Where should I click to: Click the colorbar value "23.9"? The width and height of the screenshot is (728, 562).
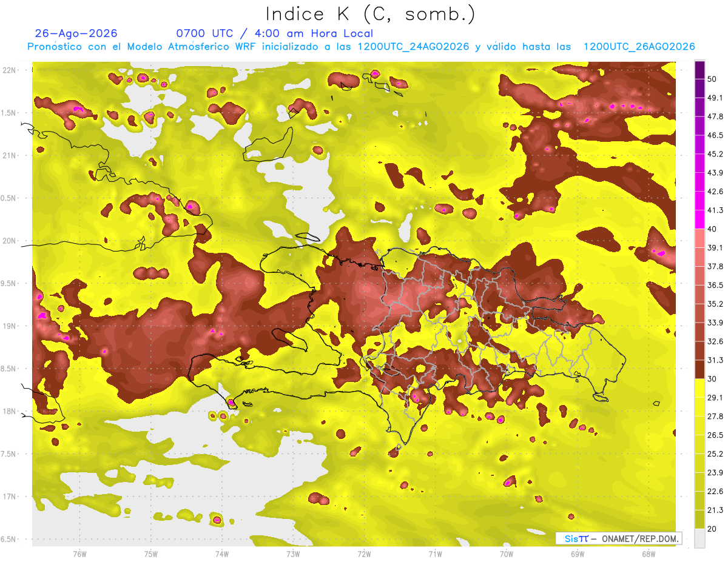click(715, 473)
